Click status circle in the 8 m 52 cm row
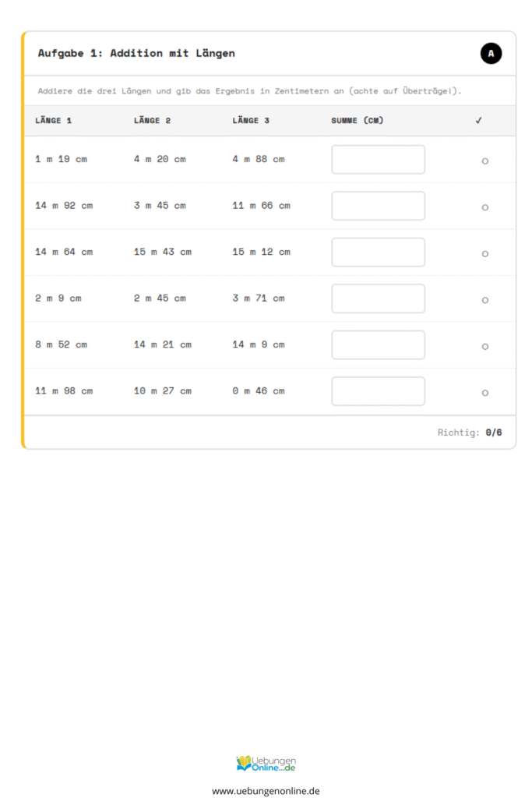Screen dimensions: 532x798 485,347
